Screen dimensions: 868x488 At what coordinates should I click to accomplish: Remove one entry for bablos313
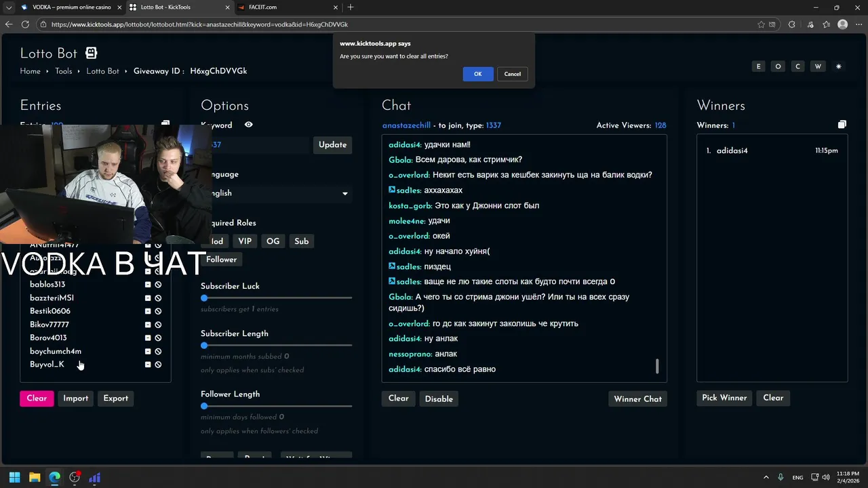point(148,285)
